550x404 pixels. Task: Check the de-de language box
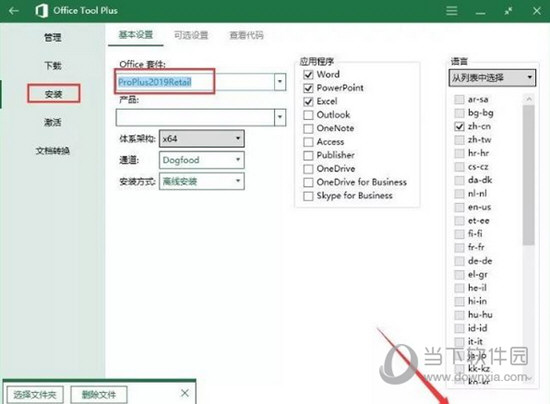[x=459, y=261]
